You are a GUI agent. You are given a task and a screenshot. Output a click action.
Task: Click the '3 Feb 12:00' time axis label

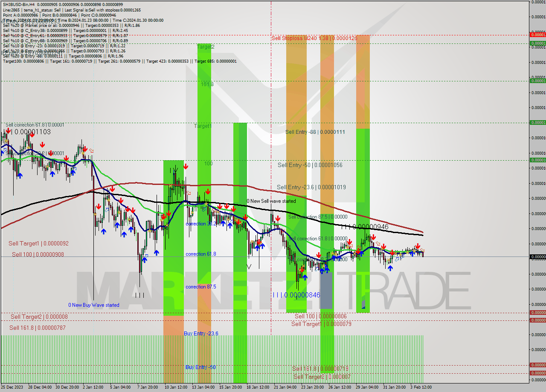click(x=421, y=387)
